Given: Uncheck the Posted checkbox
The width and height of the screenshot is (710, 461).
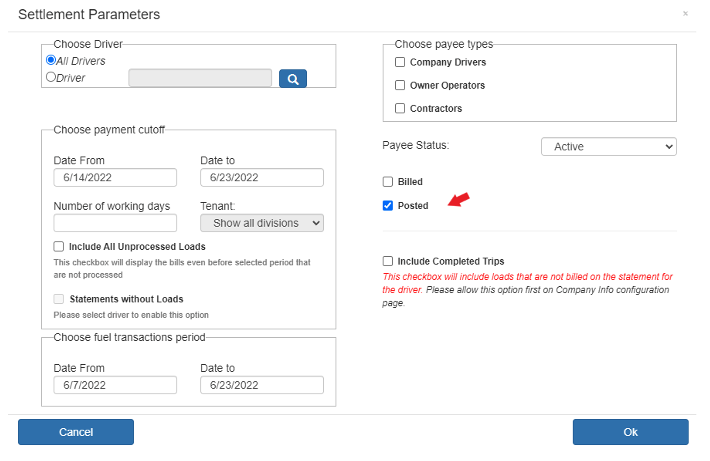Looking at the screenshot, I should [x=388, y=206].
